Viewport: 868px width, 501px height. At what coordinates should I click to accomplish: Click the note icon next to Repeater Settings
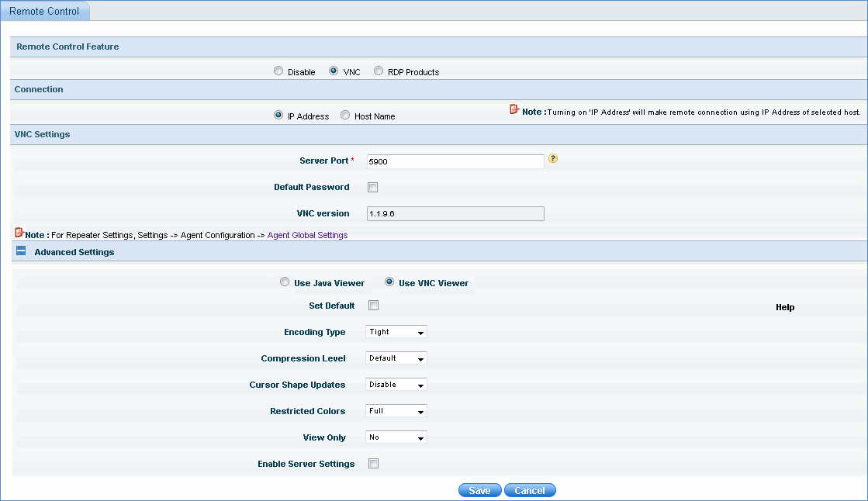(19, 233)
